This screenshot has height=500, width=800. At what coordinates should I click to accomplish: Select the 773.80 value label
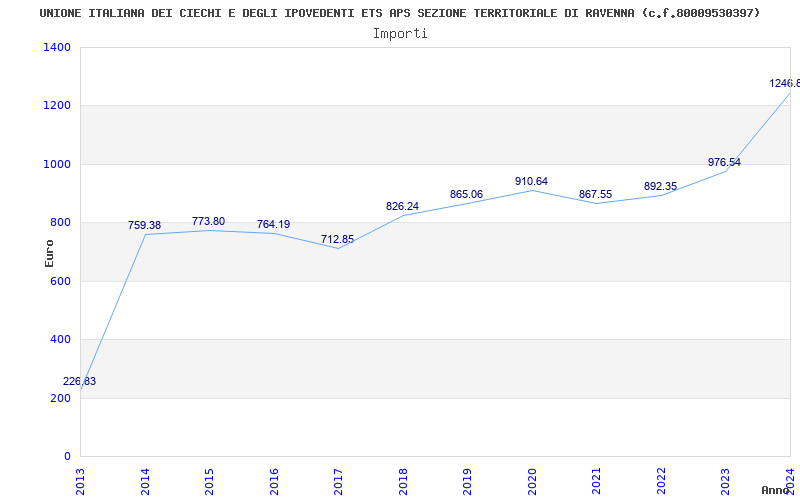pyautogui.click(x=208, y=221)
